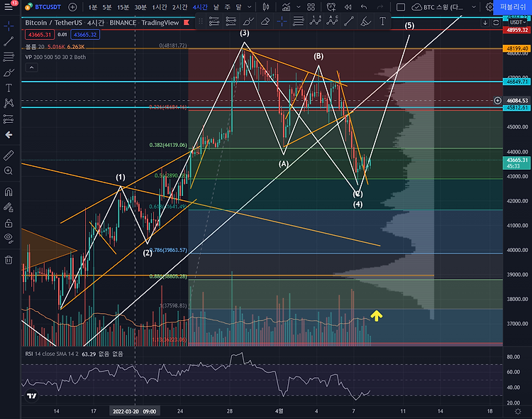This screenshot has height=419, width=532.
Task: Open the BTCUSDT symbol search
Action: pyautogui.click(x=43, y=7)
